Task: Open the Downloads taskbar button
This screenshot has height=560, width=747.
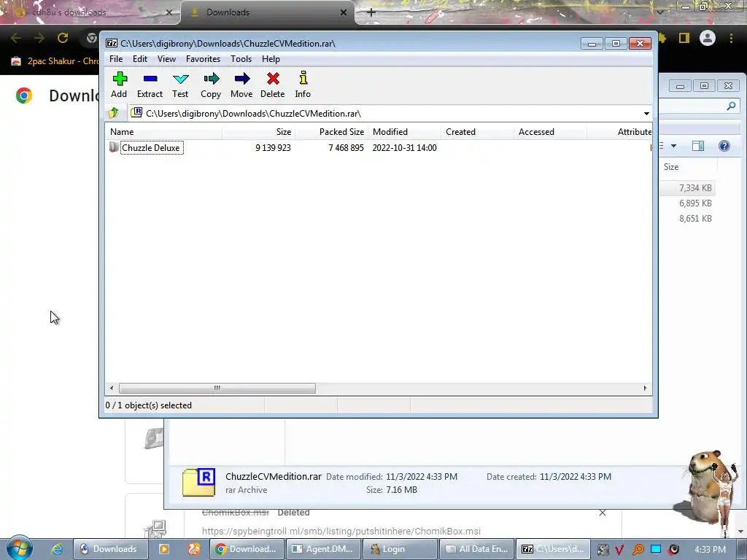Action: point(109,549)
